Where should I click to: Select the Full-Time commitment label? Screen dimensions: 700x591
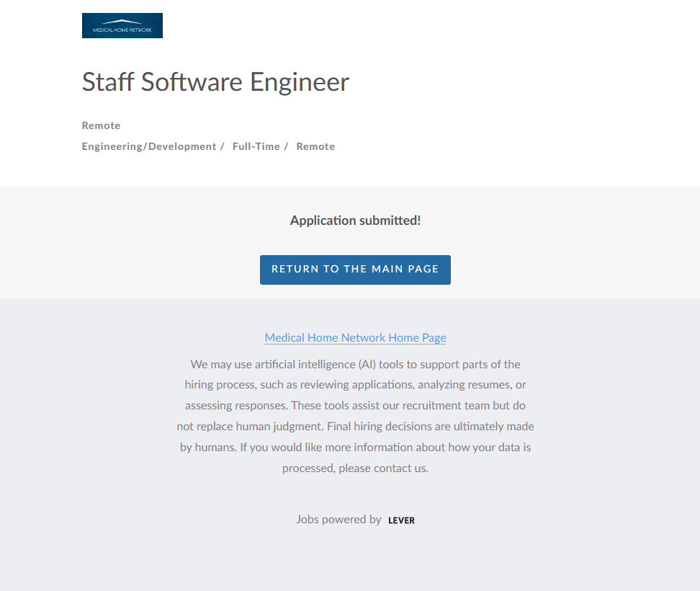point(256,146)
